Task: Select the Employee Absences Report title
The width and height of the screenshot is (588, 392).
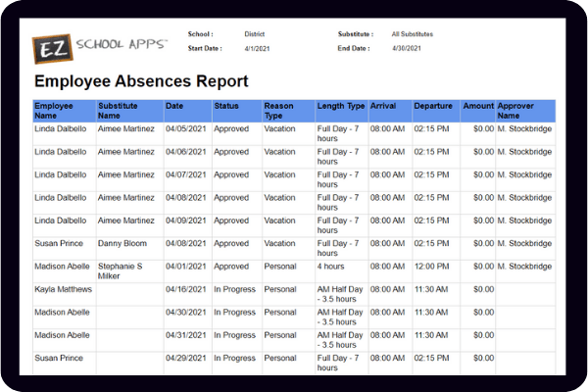Action: pos(141,81)
